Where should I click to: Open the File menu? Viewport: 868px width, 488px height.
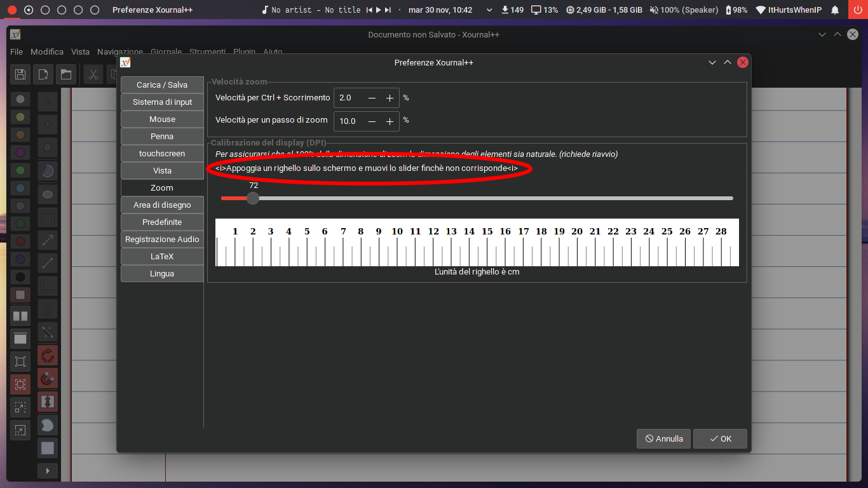[17, 51]
